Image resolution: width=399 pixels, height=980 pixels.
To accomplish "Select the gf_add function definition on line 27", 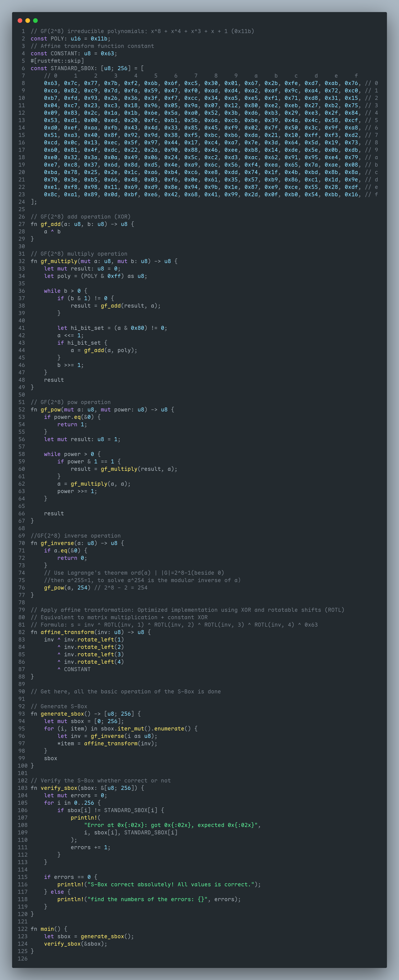I will point(51,224).
